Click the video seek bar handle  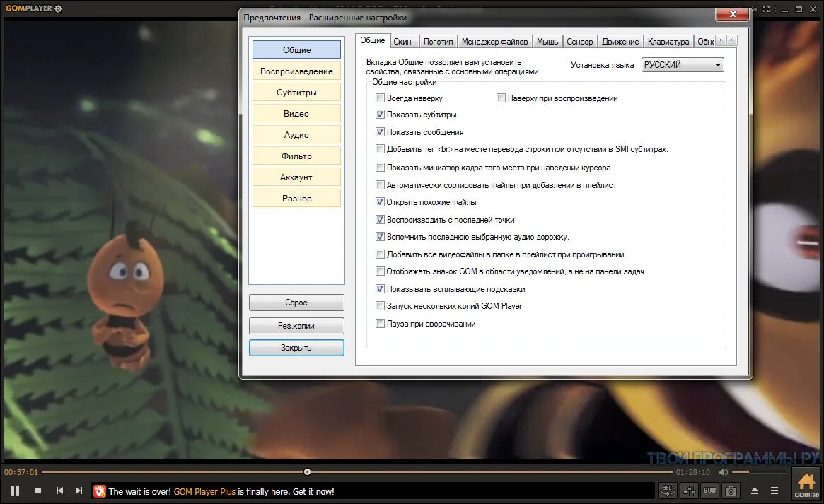click(x=308, y=472)
